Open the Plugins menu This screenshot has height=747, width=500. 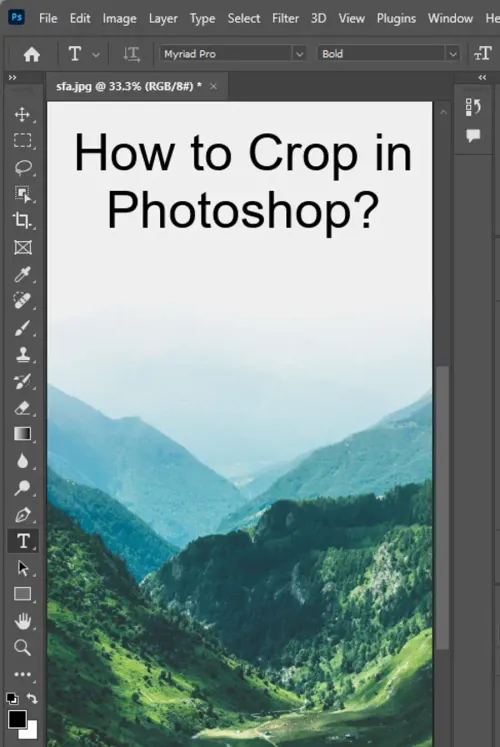click(396, 19)
